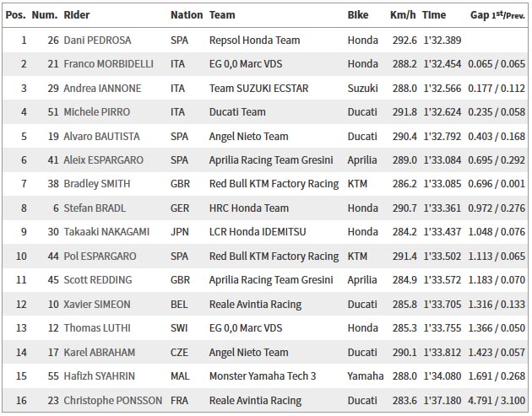The width and height of the screenshot is (532, 416).
Task: Select Christophe PONSSON in last row
Action: [113, 401]
